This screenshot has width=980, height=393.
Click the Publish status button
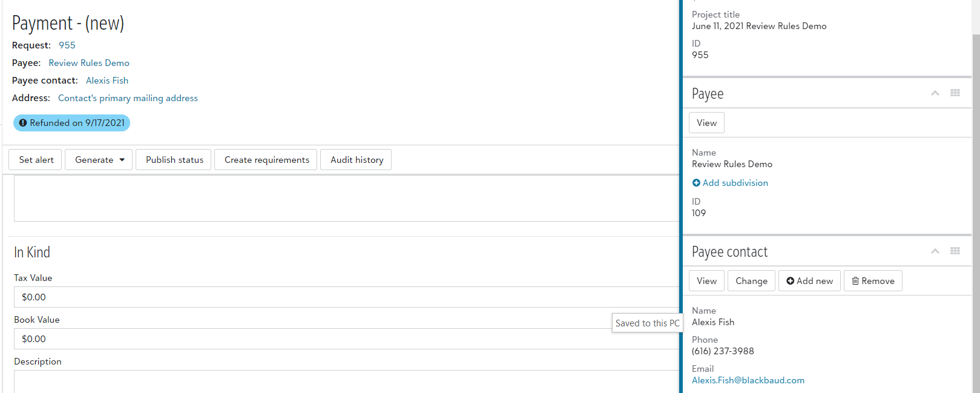point(174,160)
